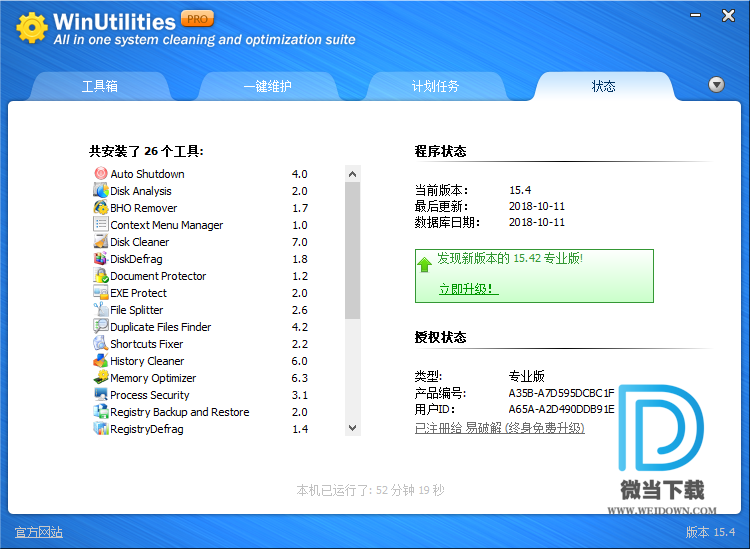Select the RegistryDefrag list entry

201,429
